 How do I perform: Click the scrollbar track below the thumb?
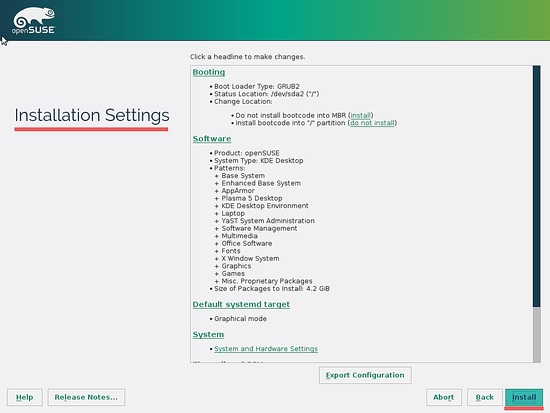tap(536, 335)
